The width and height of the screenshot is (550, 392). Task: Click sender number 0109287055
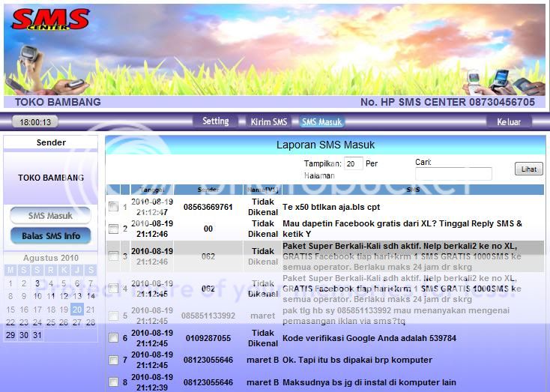[208, 338]
